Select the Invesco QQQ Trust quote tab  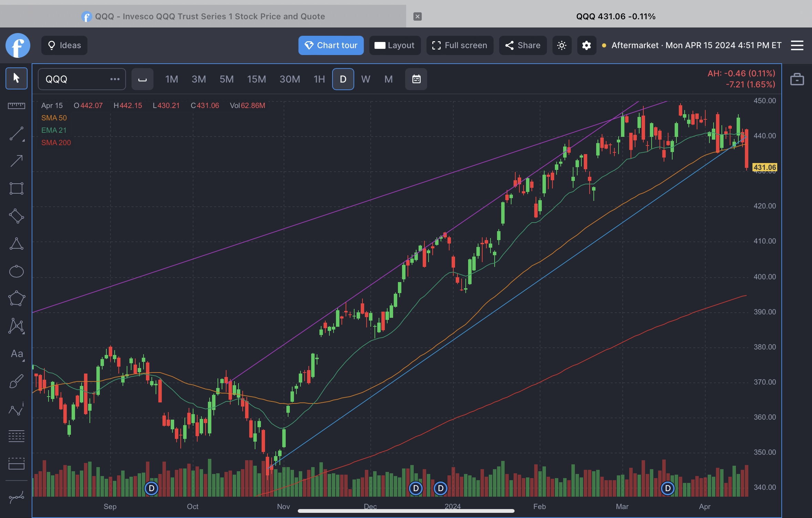pyautogui.click(x=203, y=17)
